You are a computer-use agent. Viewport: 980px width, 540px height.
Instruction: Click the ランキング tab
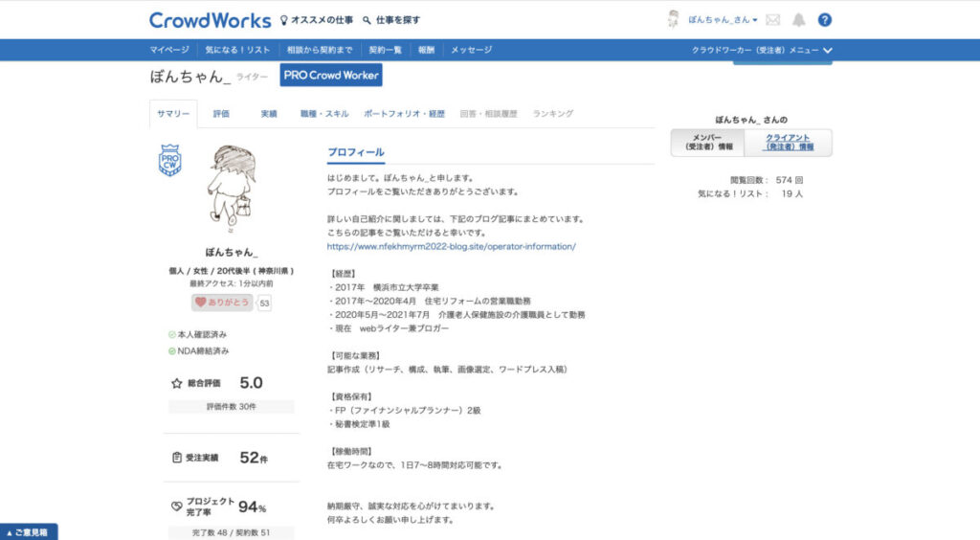click(552, 114)
